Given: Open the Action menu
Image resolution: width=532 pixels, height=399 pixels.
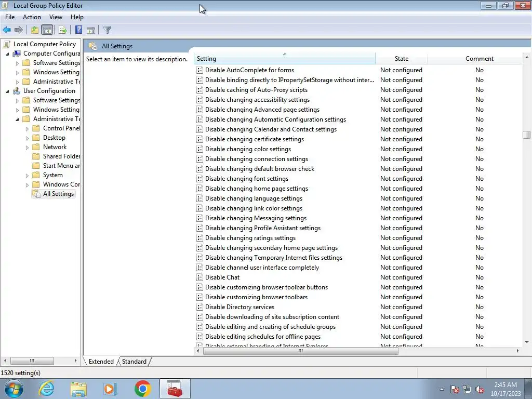Looking at the screenshot, I should [x=32, y=17].
